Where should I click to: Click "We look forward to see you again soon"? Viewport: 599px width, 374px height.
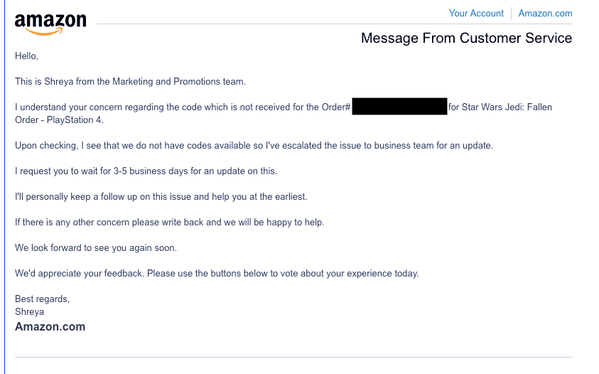click(96, 248)
